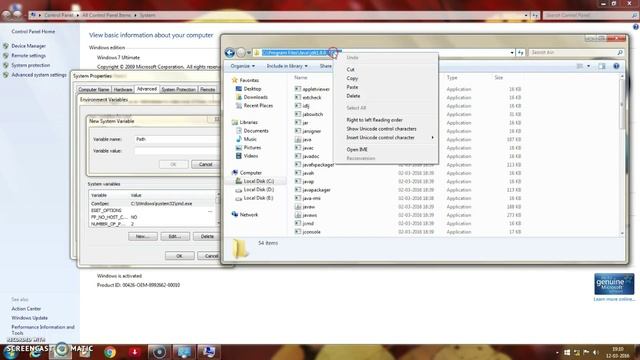Sort by Size column header

click(x=499, y=78)
